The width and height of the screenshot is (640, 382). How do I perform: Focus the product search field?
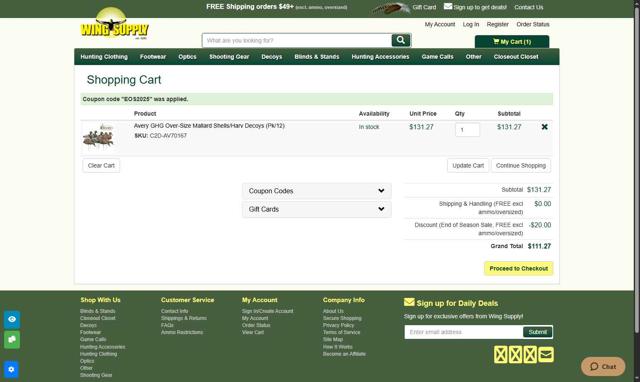click(x=297, y=40)
